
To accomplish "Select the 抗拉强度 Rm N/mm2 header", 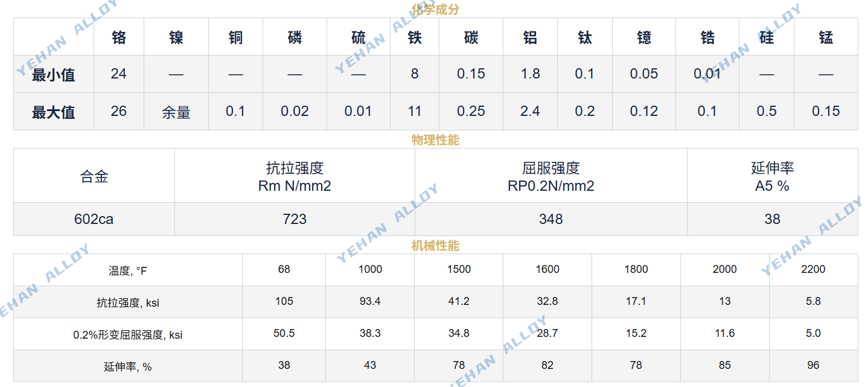I will tap(295, 177).
